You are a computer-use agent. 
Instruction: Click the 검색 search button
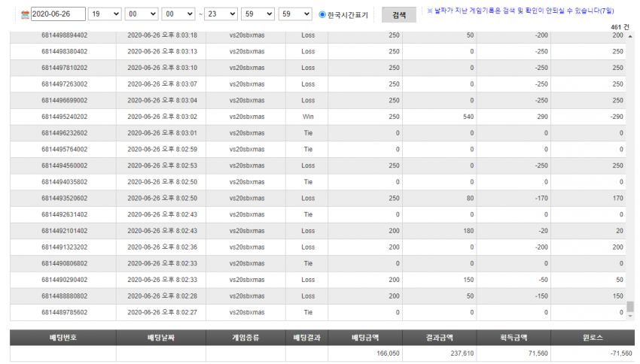coord(399,15)
